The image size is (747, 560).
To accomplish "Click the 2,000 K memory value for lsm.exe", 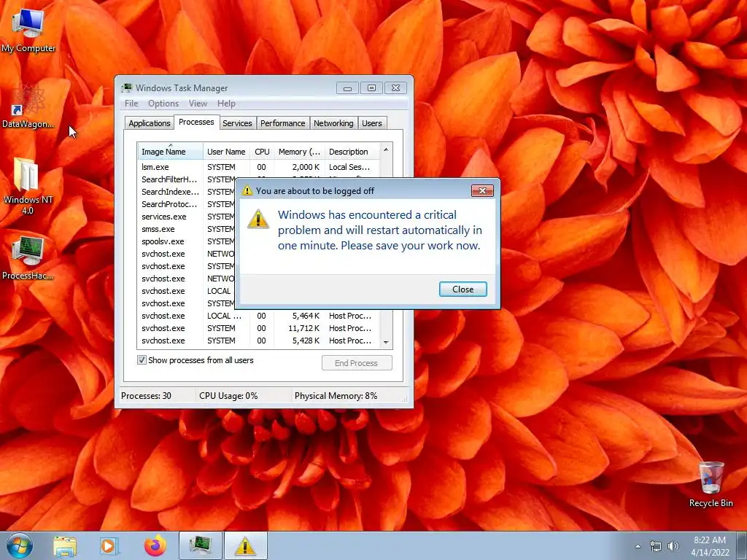I will click(306, 167).
